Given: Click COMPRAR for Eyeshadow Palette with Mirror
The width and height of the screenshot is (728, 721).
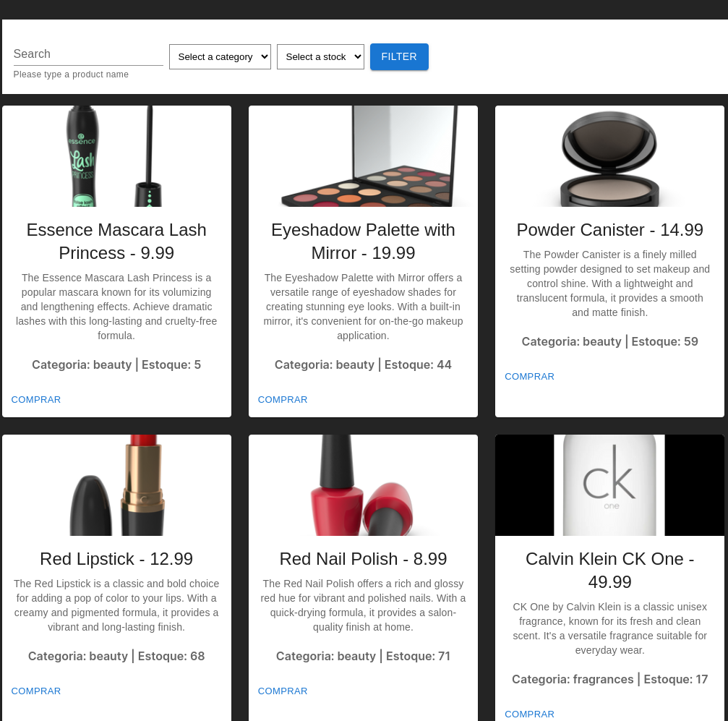Looking at the screenshot, I should (282, 399).
